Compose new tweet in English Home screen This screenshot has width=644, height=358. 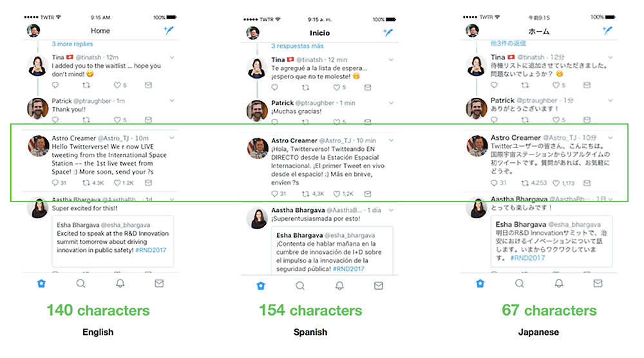pyautogui.click(x=168, y=30)
